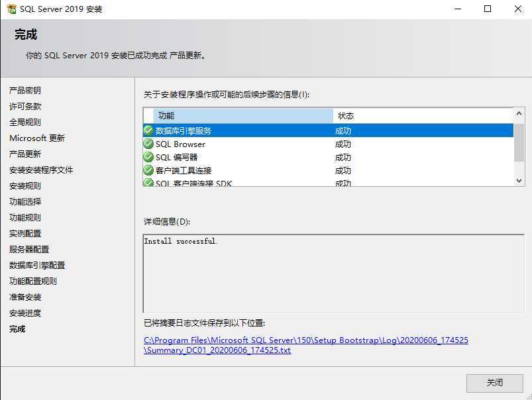Click the 全局规则 step in sidebar
532x400 pixels.
pyautogui.click(x=25, y=122)
